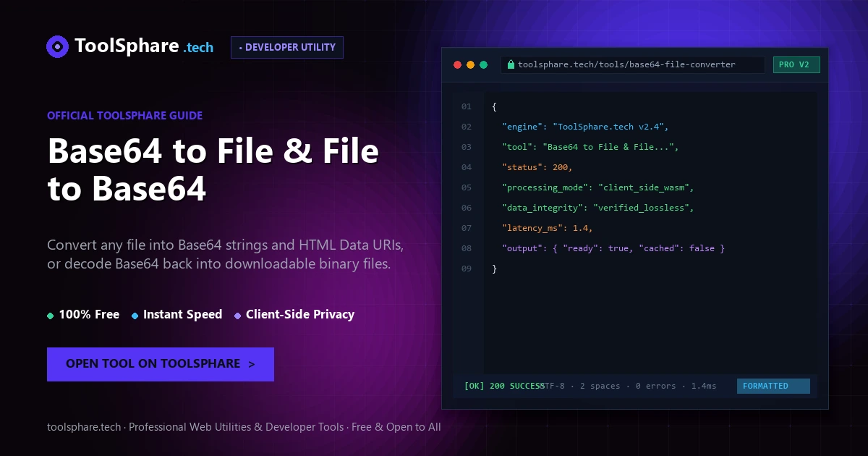Click the purple bullet beside Client-Side Privacy
The height and width of the screenshot is (456, 868).
point(238,316)
